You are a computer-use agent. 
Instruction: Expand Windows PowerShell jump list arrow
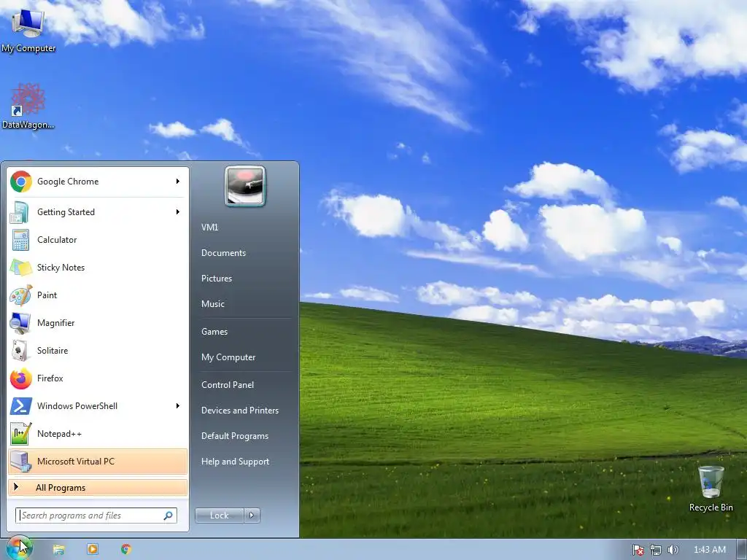[x=178, y=405]
